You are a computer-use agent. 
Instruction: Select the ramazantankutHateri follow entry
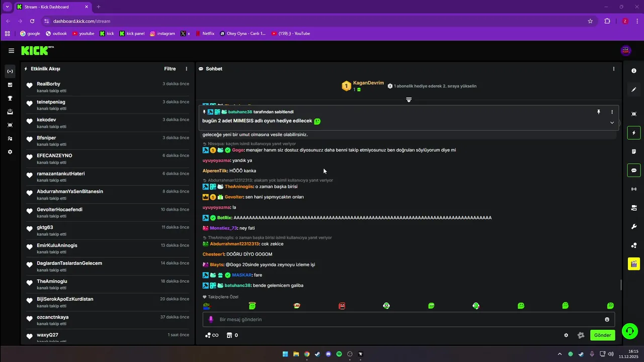tap(107, 176)
